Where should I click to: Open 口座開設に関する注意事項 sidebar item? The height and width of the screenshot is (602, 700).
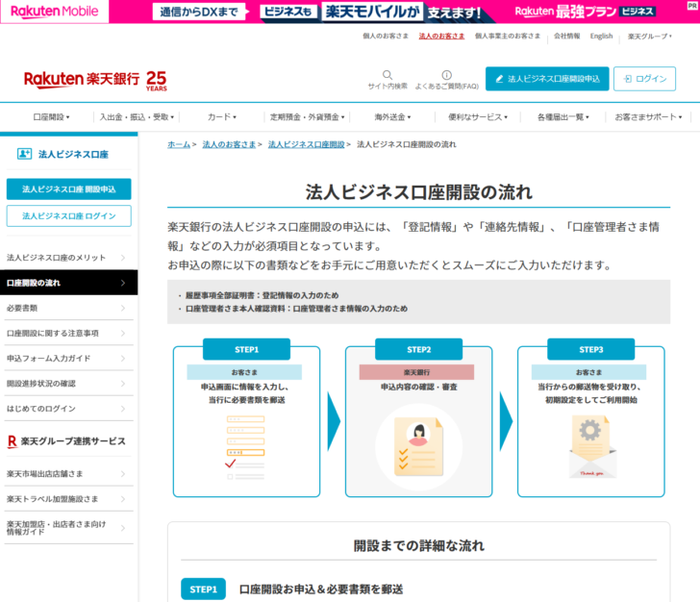[x=69, y=333]
